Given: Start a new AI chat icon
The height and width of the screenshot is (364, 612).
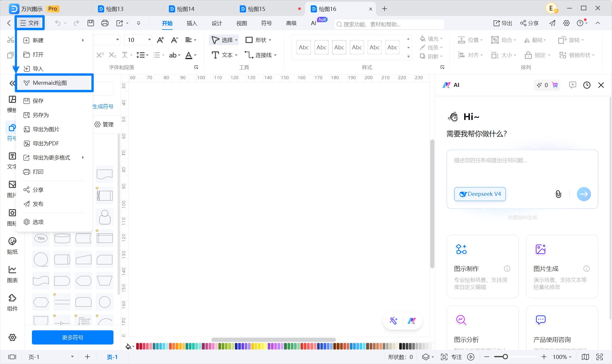Looking at the screenshot, I should click(572, 85).
